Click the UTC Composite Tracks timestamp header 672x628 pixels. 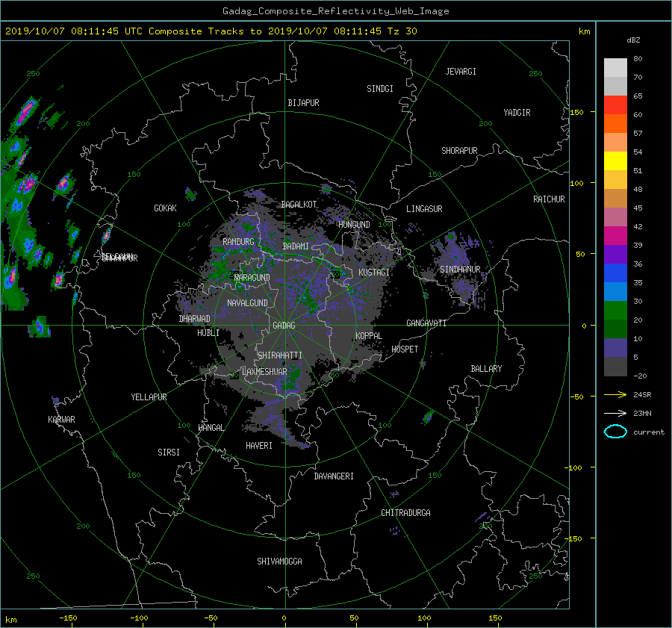[211, 31]
